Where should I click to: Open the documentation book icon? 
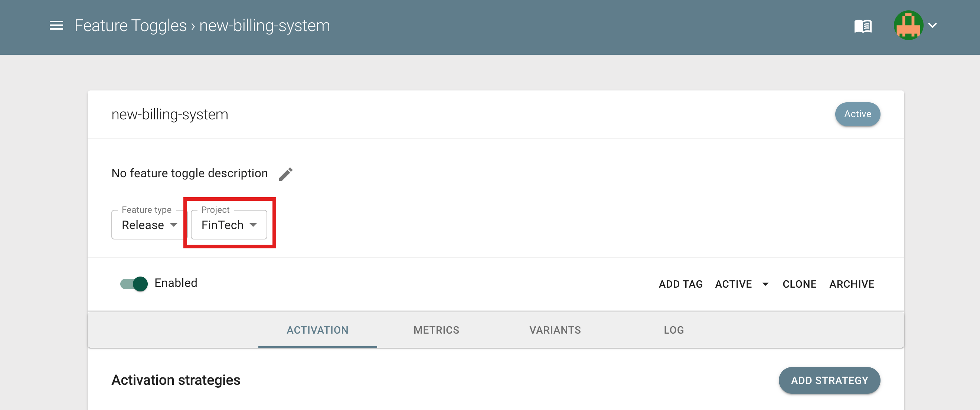coord(863,26)
